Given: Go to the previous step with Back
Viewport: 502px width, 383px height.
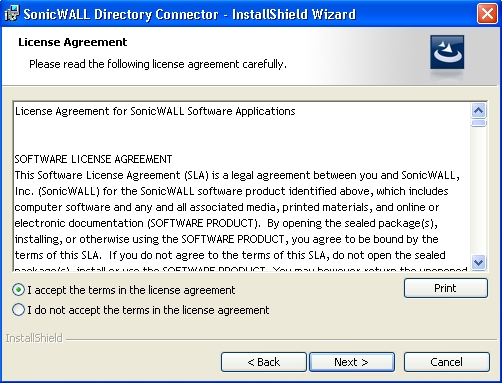Looking at the screenshot, I should (263, 362).
